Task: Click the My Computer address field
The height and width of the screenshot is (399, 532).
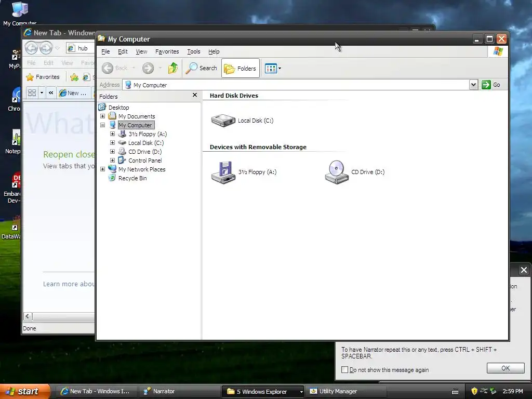Action: (296, 85)
